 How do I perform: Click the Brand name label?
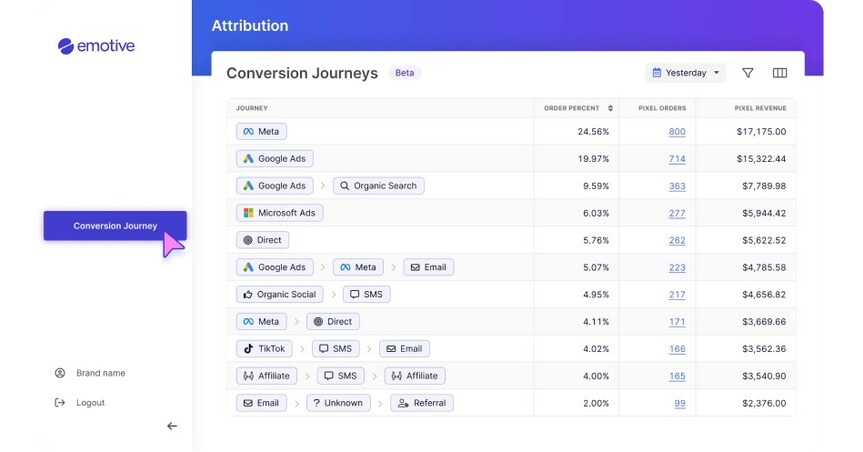[x=101, y=373]
